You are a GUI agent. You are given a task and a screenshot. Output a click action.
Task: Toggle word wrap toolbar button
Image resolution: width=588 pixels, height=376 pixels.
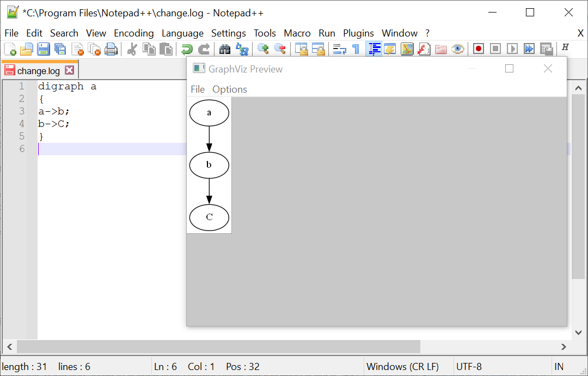[x=339, y=49]
